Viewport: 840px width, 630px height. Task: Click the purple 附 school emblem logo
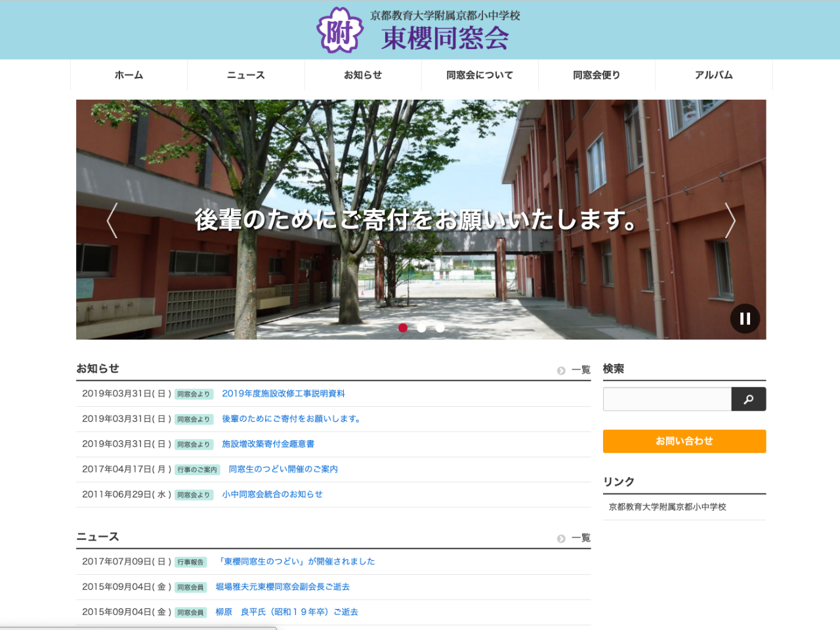[339, 31]
